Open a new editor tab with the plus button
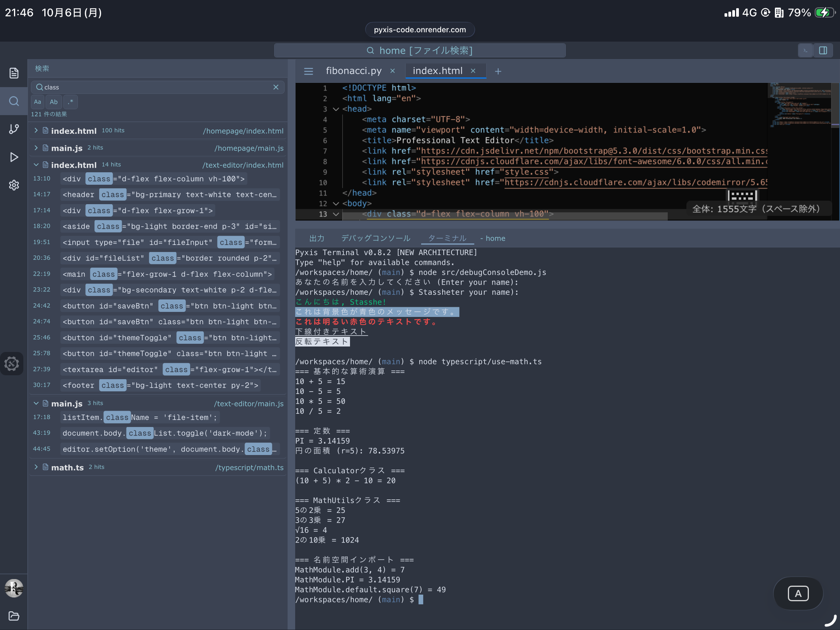The height and width of the screenshot is (630, 840). (498, 71)
